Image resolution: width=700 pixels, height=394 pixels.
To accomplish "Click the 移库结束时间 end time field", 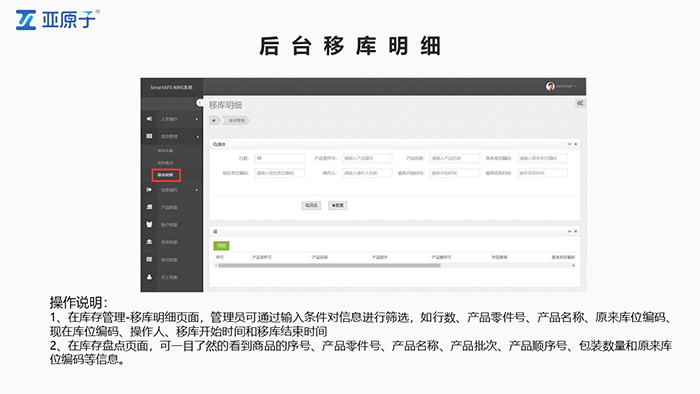I will point(542,173).
